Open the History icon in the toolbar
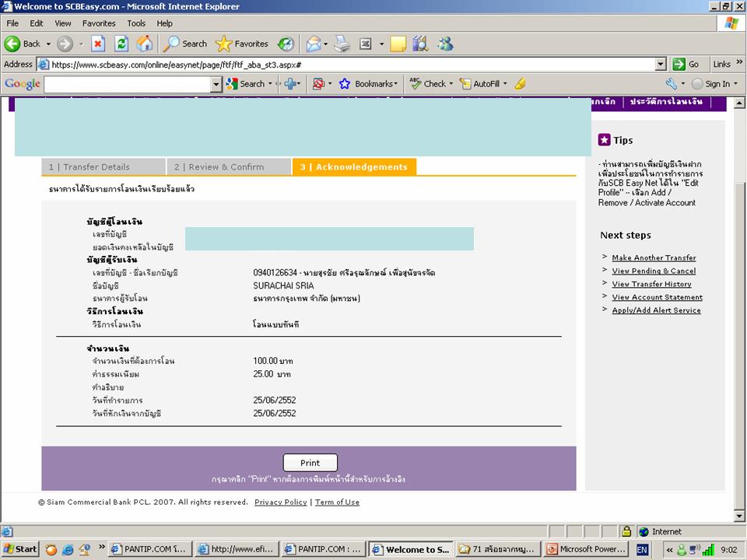The height and width of the screenshot is (560, 747). (x=286, y=44)
